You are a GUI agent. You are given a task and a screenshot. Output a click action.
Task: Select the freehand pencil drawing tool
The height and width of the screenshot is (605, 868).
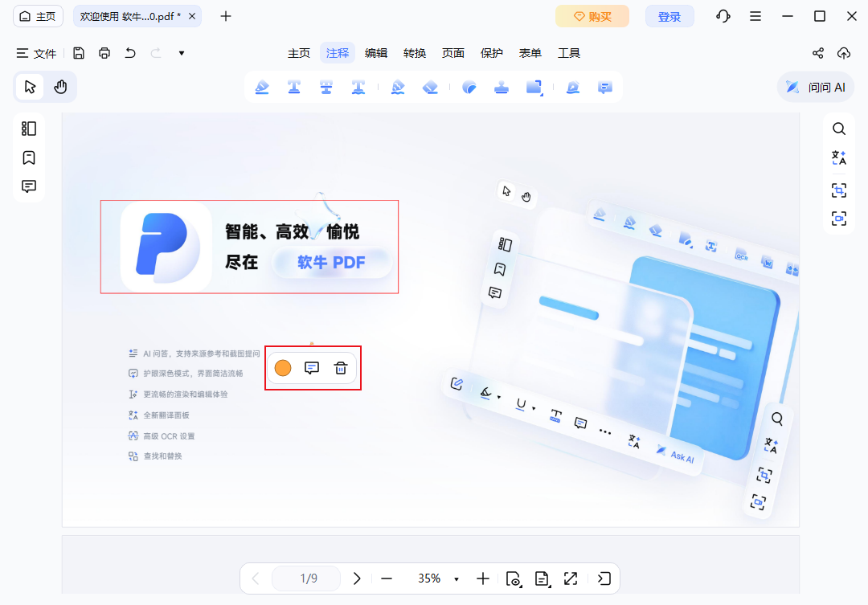click(x=398, y=87)
